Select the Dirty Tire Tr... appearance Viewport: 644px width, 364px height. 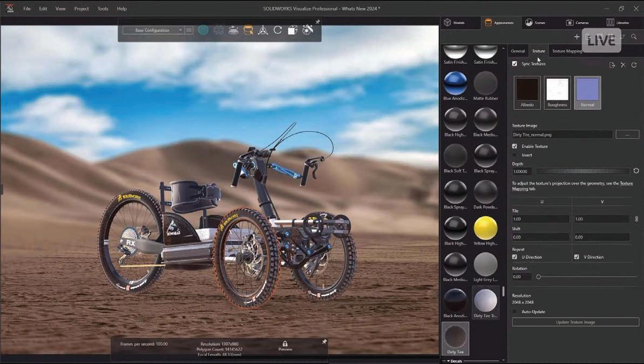pyautogui.click(x=485, y=303)
